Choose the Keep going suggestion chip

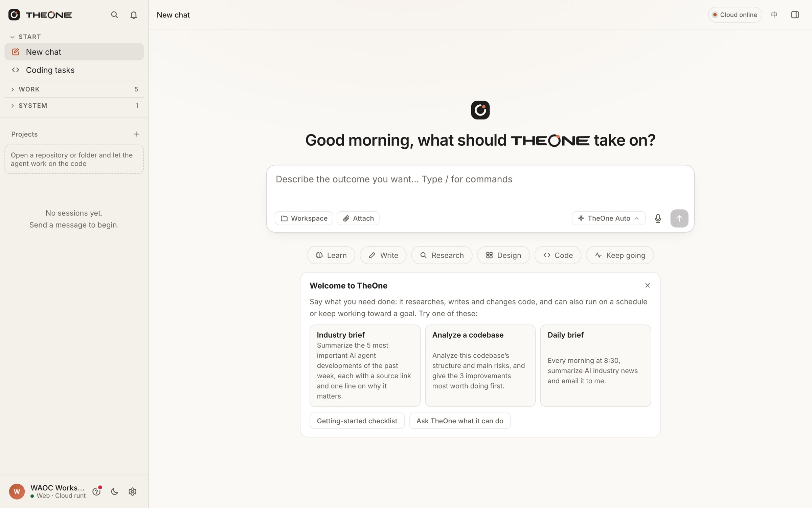619,255
